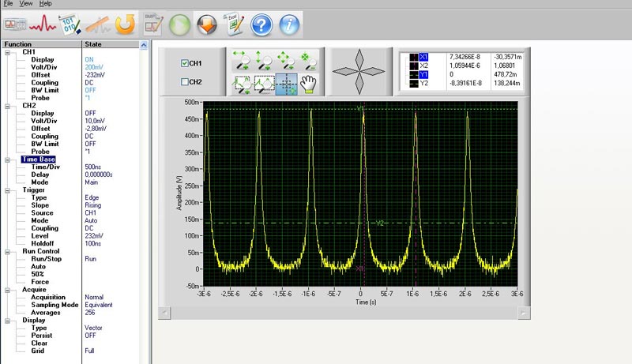The width and height of the screenshot is (632, 364).
Task: Collapse the CH2 tree node
Action: pyautogui.click(x=7, y=106)
